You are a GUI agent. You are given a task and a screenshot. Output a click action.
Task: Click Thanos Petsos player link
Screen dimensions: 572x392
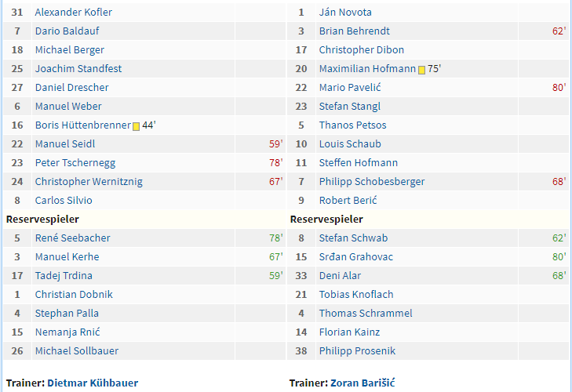coord(352,125)
